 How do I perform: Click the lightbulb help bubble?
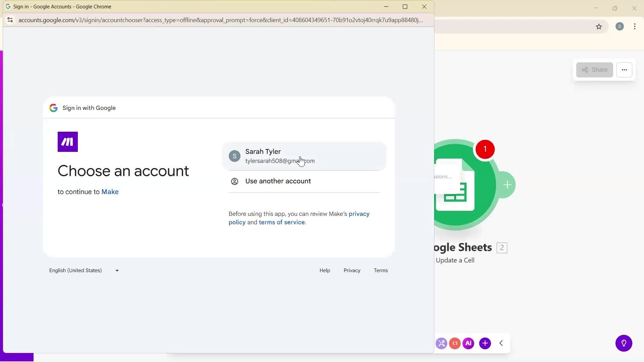[x=623, y=343]
